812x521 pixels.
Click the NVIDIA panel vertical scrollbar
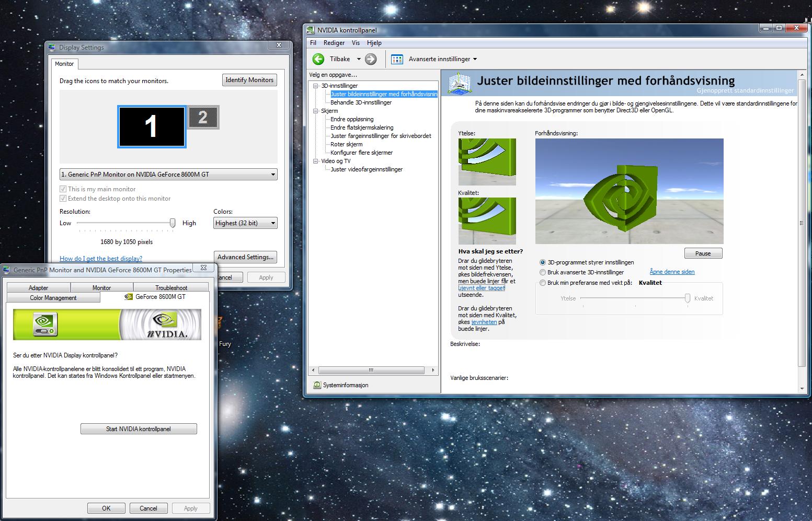tap(802, 232)
